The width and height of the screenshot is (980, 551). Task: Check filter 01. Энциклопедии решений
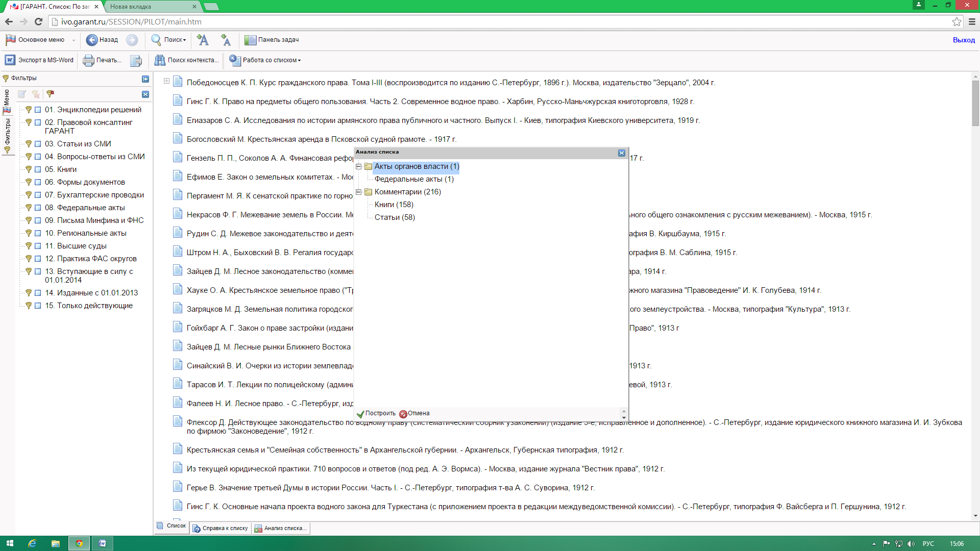tap(38, 110)
